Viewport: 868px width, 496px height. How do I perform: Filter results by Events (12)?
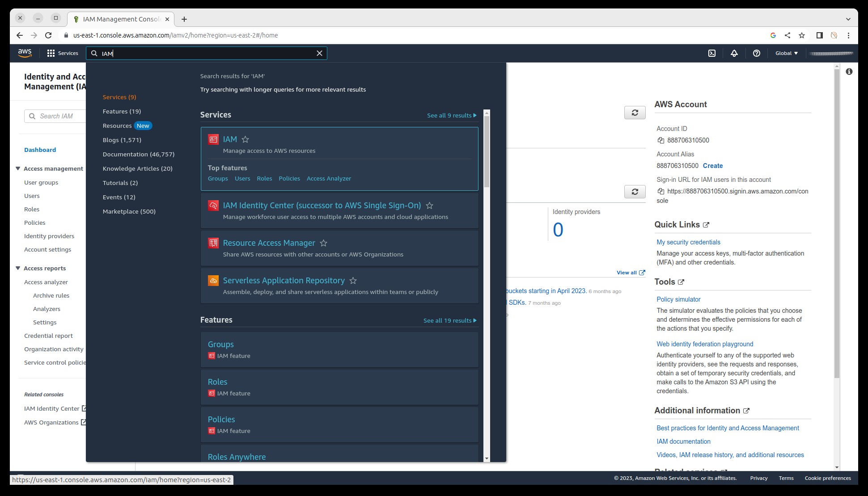[119, 197]
